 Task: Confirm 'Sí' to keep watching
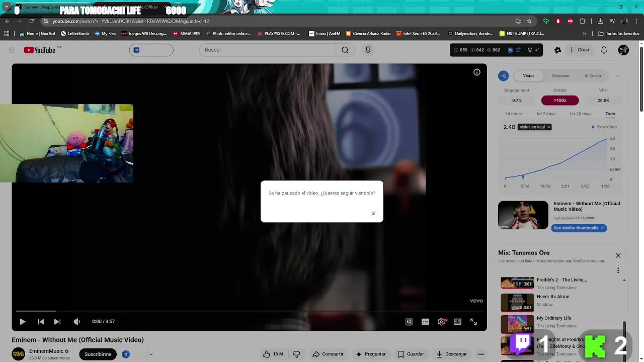(373, 213)
